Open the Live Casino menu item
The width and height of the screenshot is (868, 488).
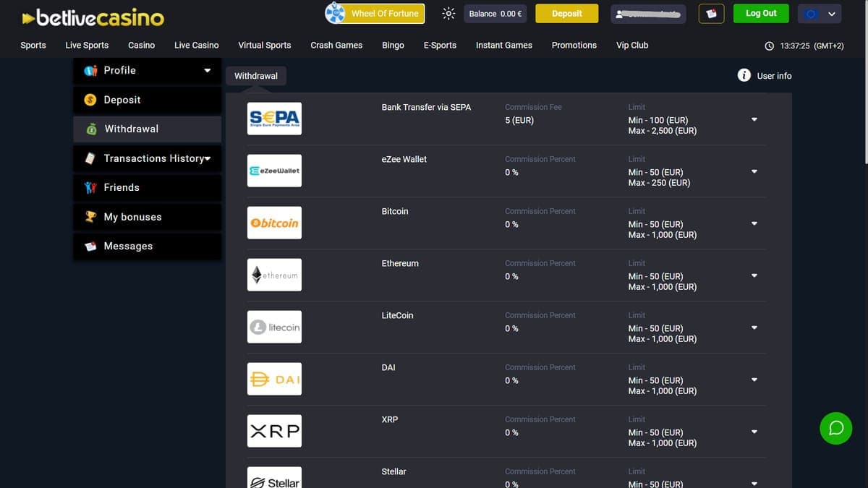pyautogui.click(x=197, y=45)
